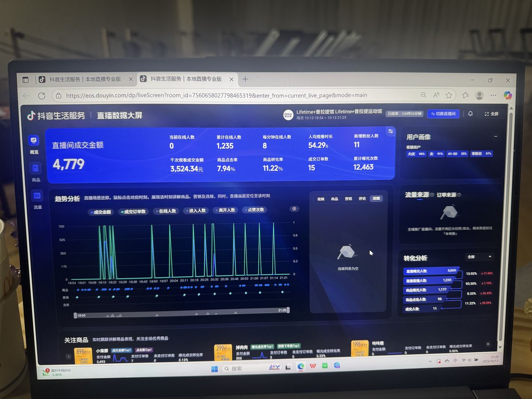Screen dimensions: 532x399
Task: Open the Copilot icon in browser toolbar
Action: (508, 95)
